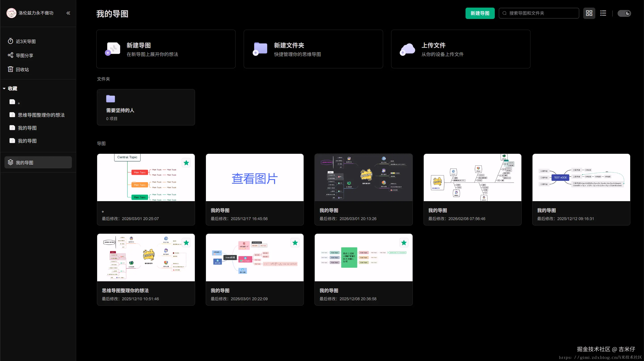Collapse the 收藏 favorites section

pos(4,88)
